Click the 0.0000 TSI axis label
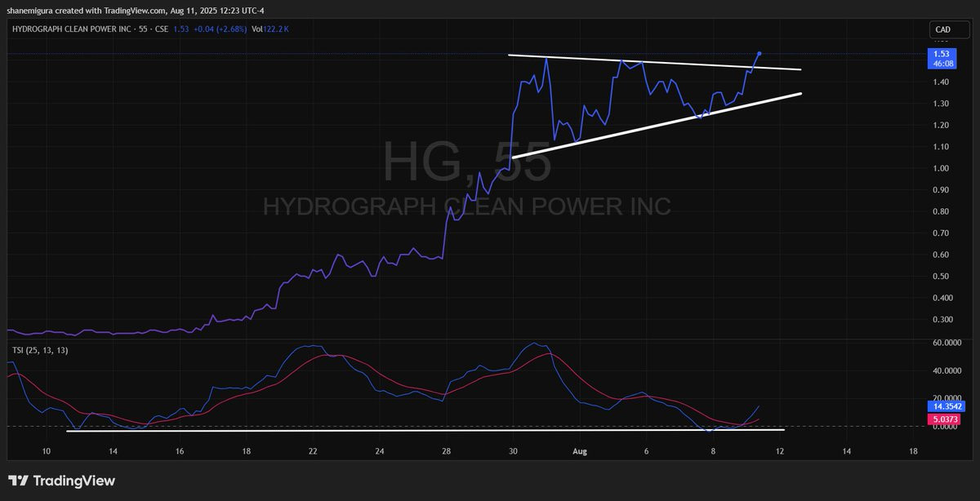Image resolution: width=980 pixels, height=501 pixels. pyautogui.click(x=947, y=427)
